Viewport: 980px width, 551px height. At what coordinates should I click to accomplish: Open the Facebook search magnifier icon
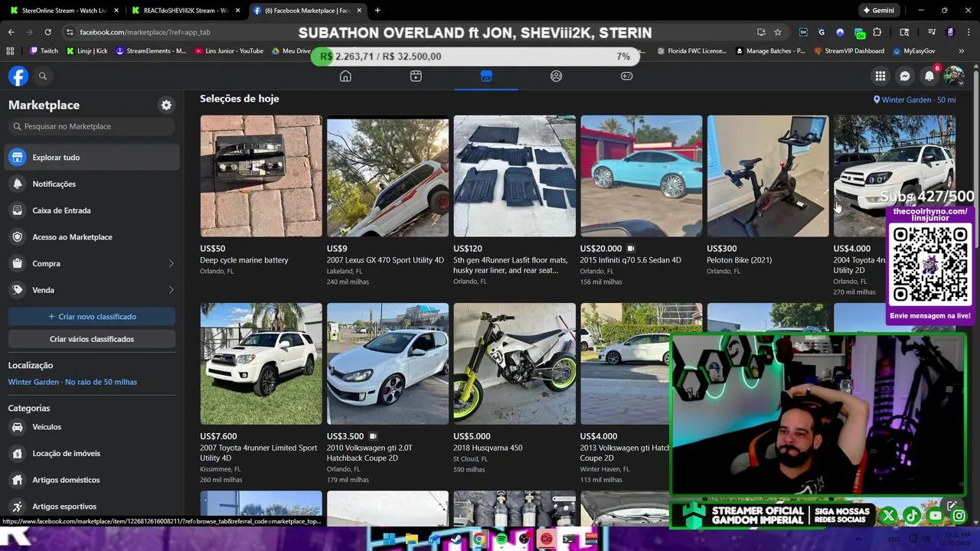(x=43, y=76)
